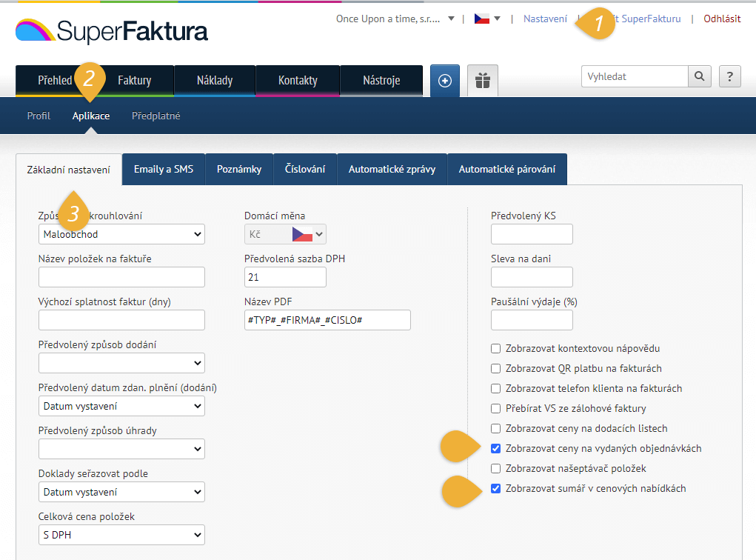The height and width of the screenshot is (560, 756).
Task: Switch to Základní nastavení tab
Action: pyautogui.click(x=68, y=170)
